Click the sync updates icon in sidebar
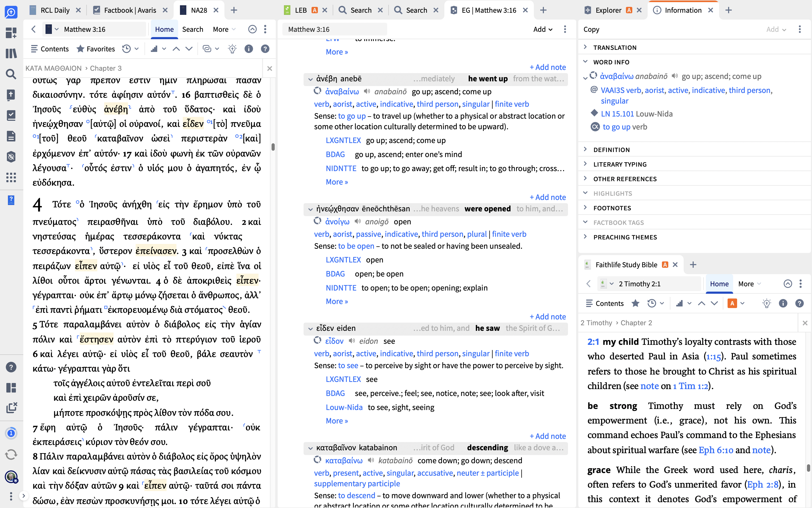812x508 pixels. (x=11, y=454)
